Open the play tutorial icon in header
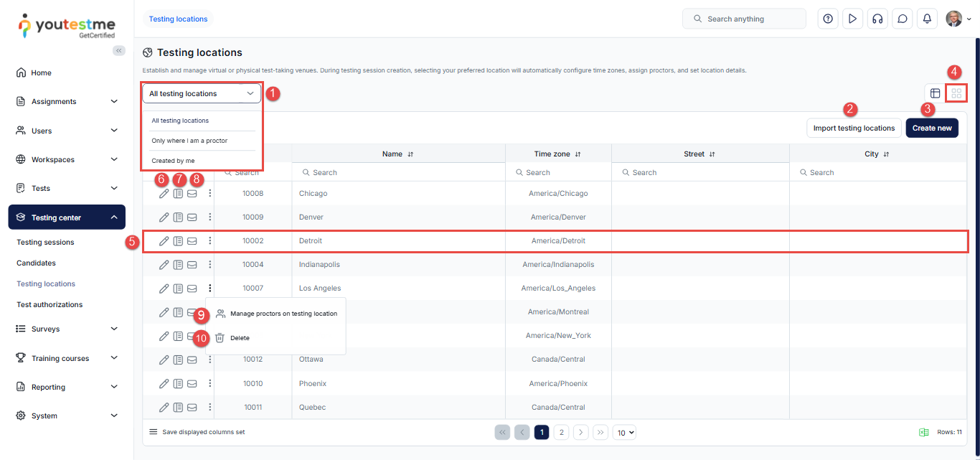This screenshot has width=980, height=460. click(x=852, y=19)
